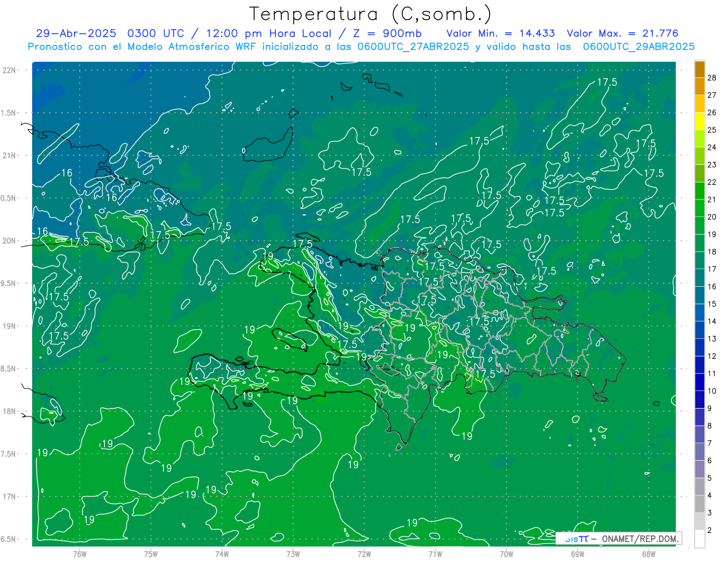Click the '22N' latitude label

[x=9, y=70]
